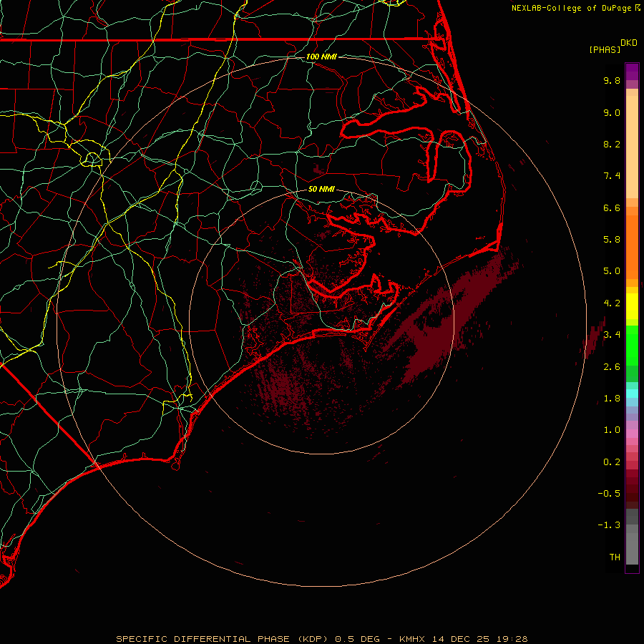Screen dimensions: 644x644
Task: Click the 3.4 legend value
Action: tap(612, 335)
